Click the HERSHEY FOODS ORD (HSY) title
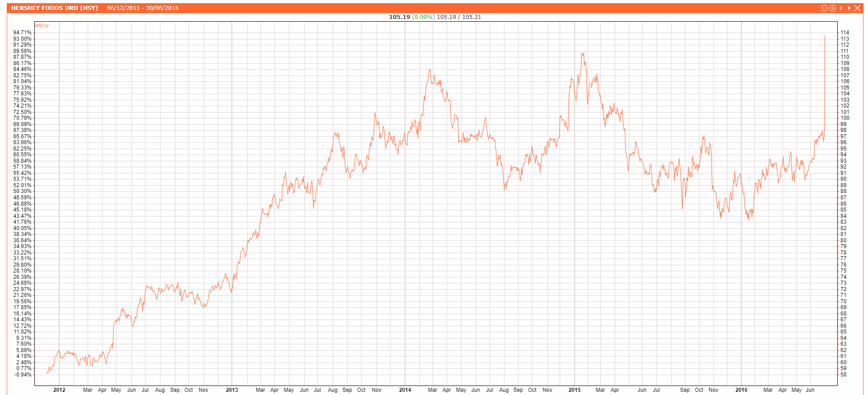Screen dimensions: 868x395 tap(55, 8)
